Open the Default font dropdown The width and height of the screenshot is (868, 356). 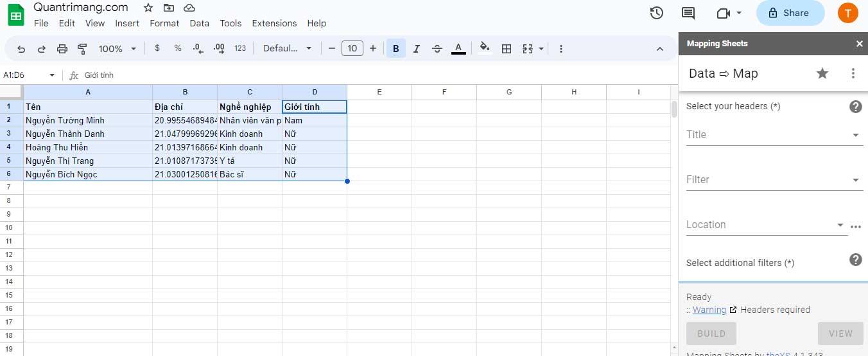(x=287, y=48)
